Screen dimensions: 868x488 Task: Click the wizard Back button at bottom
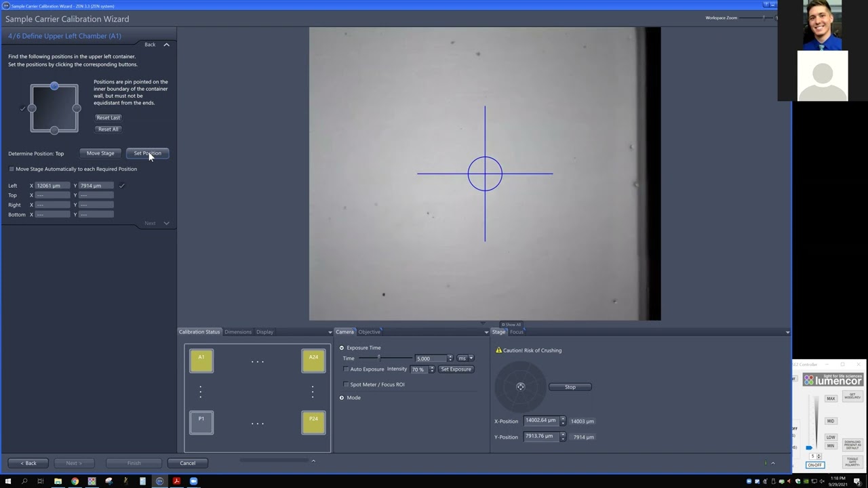28,463
